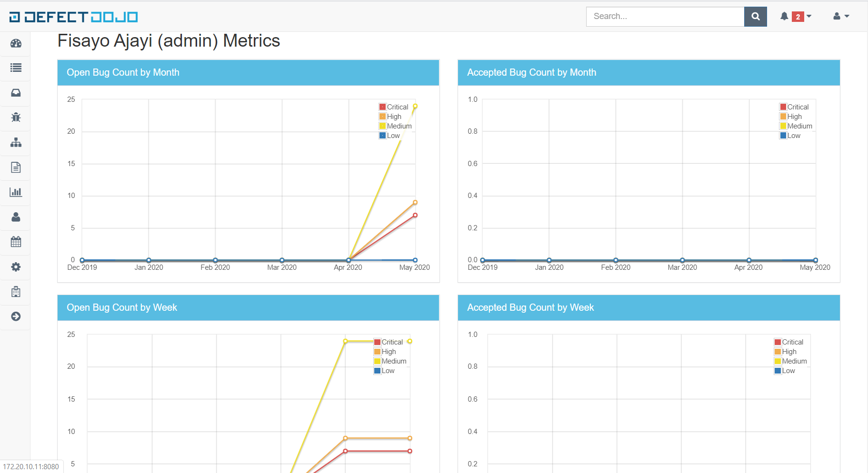Click the search magnifier button
This screenshot has height=473, width=868.
[755, 17]
